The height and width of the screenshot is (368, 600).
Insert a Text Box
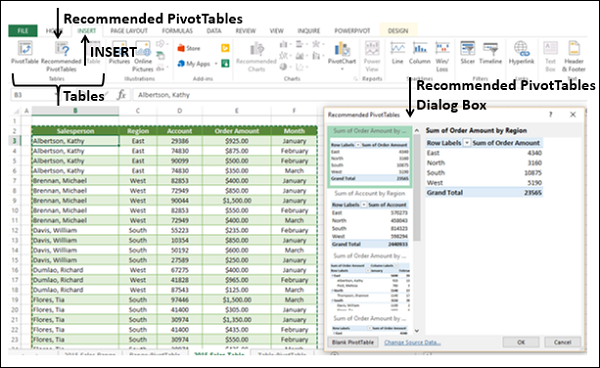pos(550,56)
